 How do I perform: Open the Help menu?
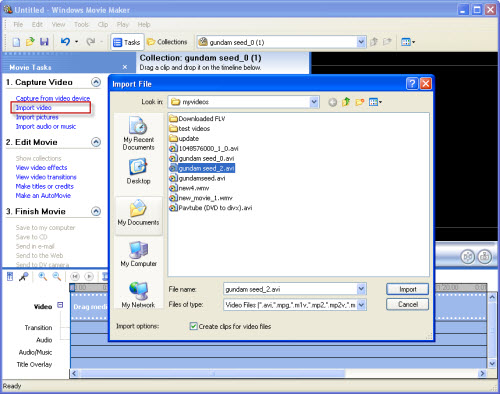[144, 24]
